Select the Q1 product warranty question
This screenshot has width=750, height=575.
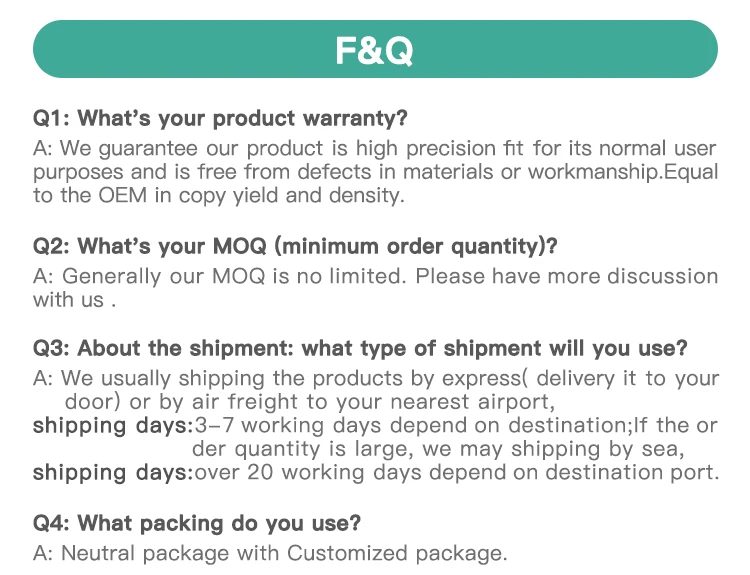(220, 118)
